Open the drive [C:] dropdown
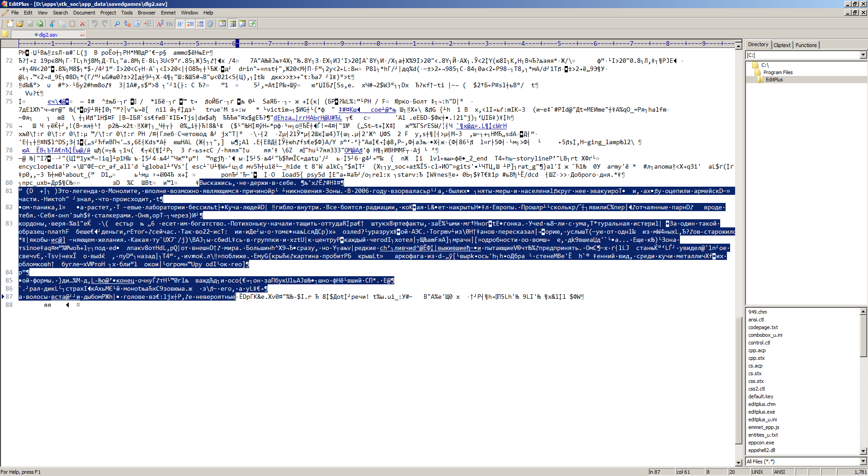Image resolution: width=868 pixels, height=476 pixels. pyautogui.click(x=863, y=55)
